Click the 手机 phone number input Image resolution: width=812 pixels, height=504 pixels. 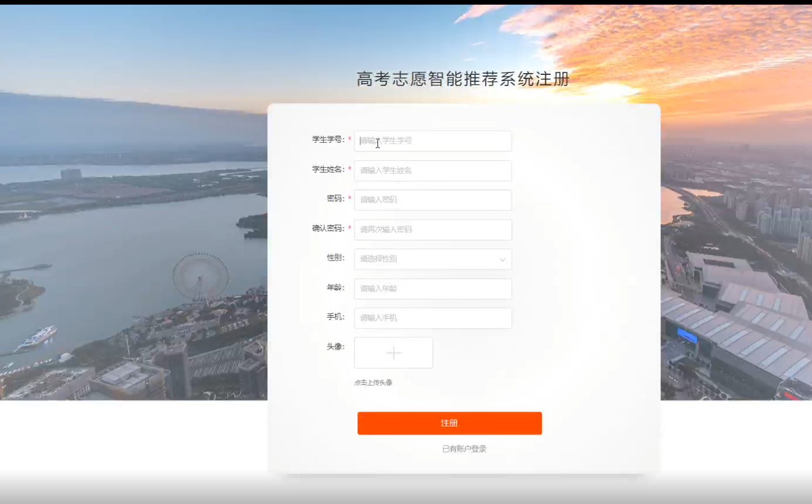tap(432, 318)
